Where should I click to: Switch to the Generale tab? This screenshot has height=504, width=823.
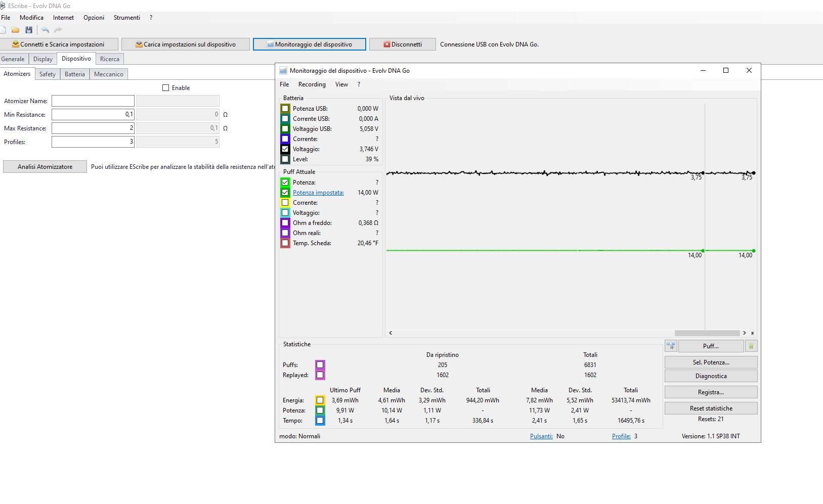[13, 59]
